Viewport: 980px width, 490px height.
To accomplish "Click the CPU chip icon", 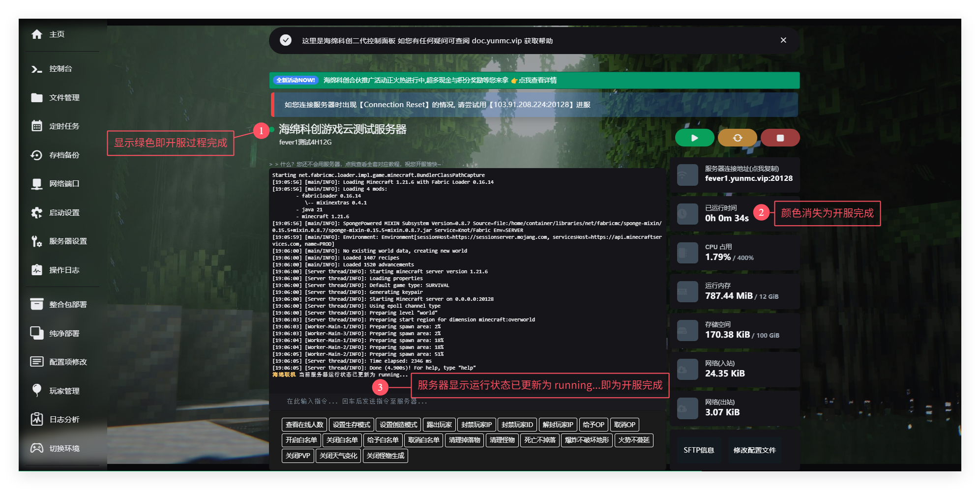I will pyautogui.click(x=687, y=253).
